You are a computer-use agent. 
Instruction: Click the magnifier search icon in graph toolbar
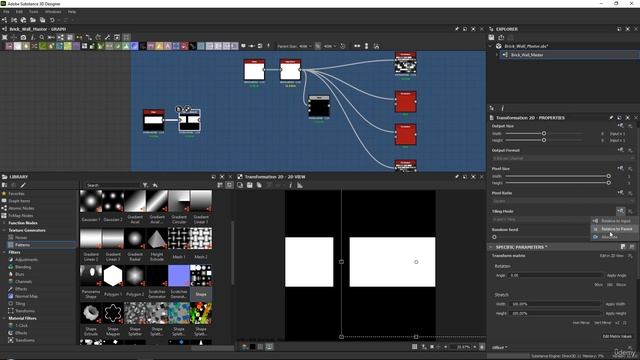[42, 37]
